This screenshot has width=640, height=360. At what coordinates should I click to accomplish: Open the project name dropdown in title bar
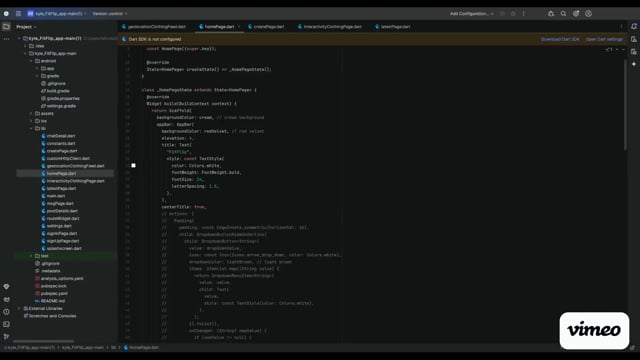(57, 13)
